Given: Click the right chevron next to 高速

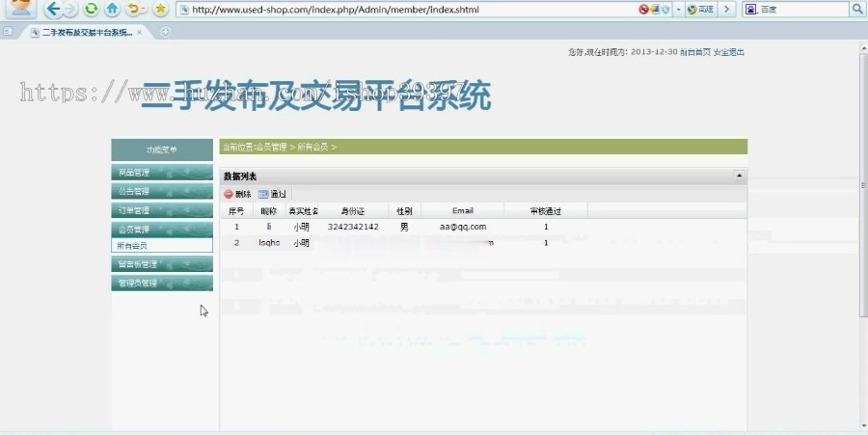Looking at the screenshot, I should click(727, 10).
